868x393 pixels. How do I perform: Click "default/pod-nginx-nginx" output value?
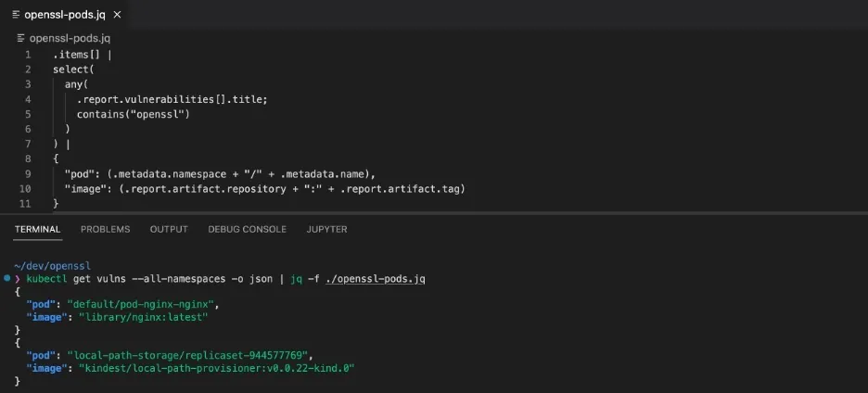[140, 304]
